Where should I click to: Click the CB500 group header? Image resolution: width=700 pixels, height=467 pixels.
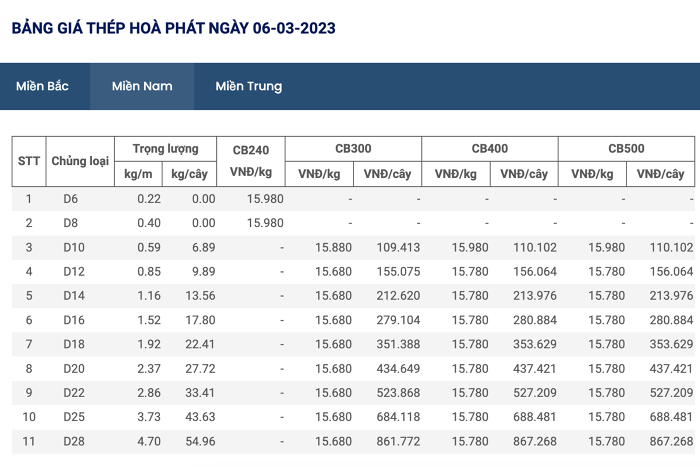pyautogui.click(x=626, y=149)
